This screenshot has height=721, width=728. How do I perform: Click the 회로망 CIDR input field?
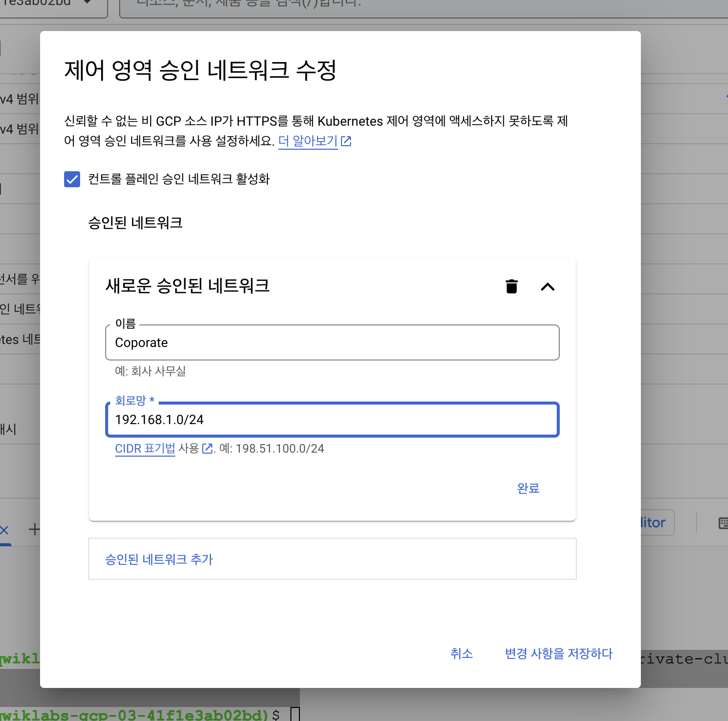[x=332, y=420]
